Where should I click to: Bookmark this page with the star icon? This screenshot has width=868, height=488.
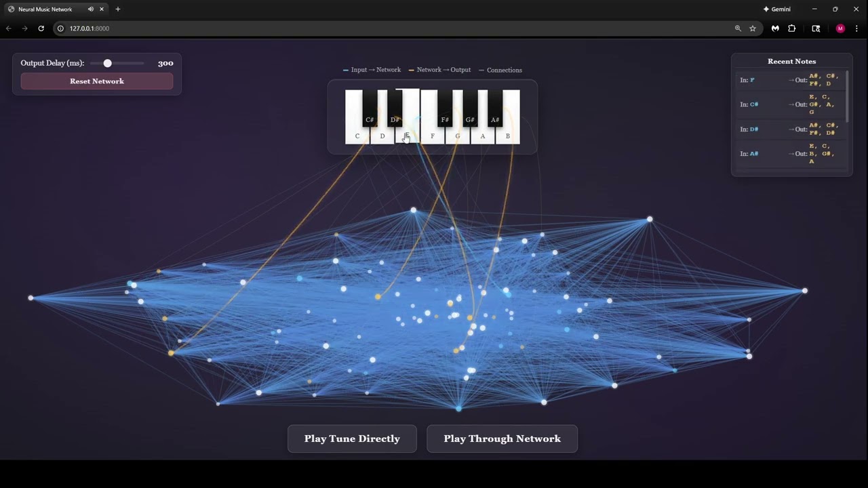pyautogui.click(x=753, y=28)
